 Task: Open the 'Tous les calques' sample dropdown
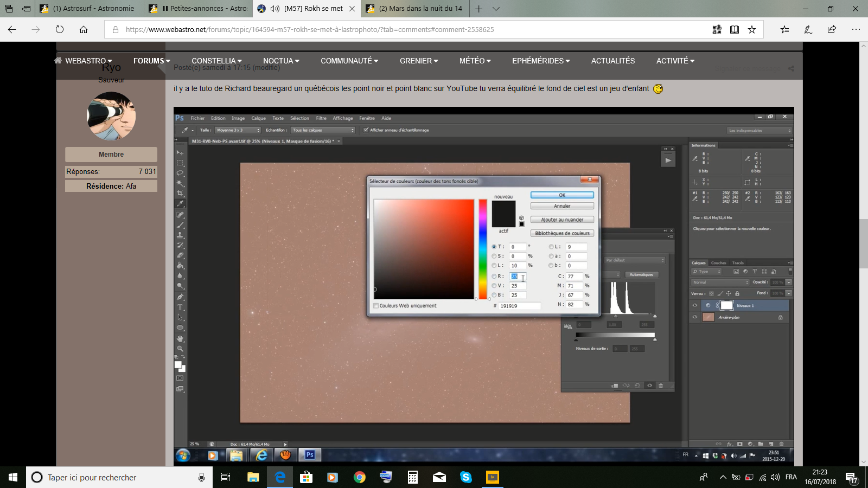[323, 130]
